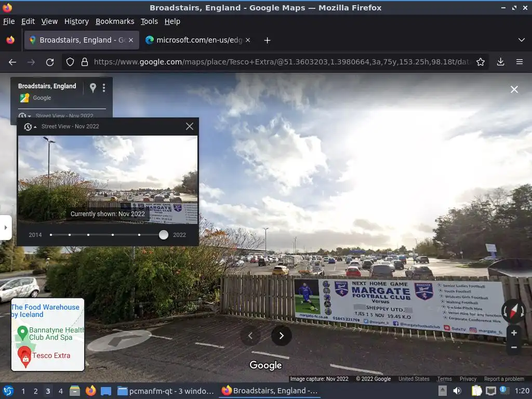Launch Firefox from taskbar quick launch
Screen dimensions: 532x399
point(90,391)
